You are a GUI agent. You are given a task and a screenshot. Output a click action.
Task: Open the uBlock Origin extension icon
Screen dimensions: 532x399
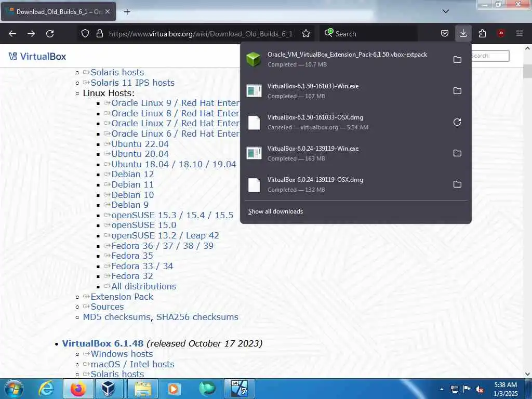(x=501, y=33)
